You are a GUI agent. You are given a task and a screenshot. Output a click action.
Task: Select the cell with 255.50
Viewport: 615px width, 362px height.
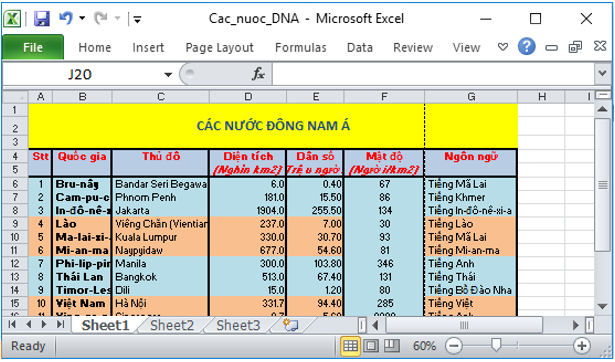[315, 211]
